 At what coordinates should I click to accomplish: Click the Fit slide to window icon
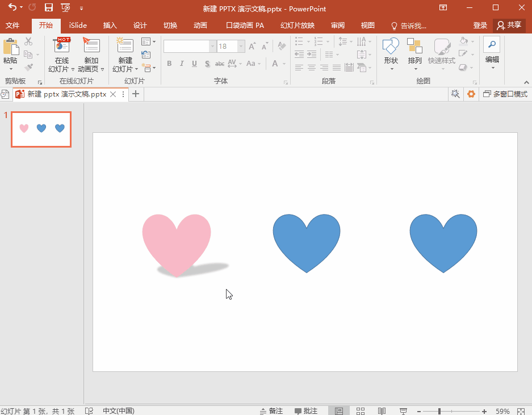point(521,411)
